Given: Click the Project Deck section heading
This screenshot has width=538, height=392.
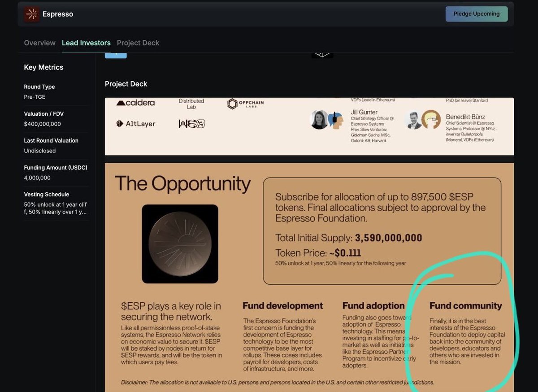Looking at the screenshot, I should click(x=126, y=84).
